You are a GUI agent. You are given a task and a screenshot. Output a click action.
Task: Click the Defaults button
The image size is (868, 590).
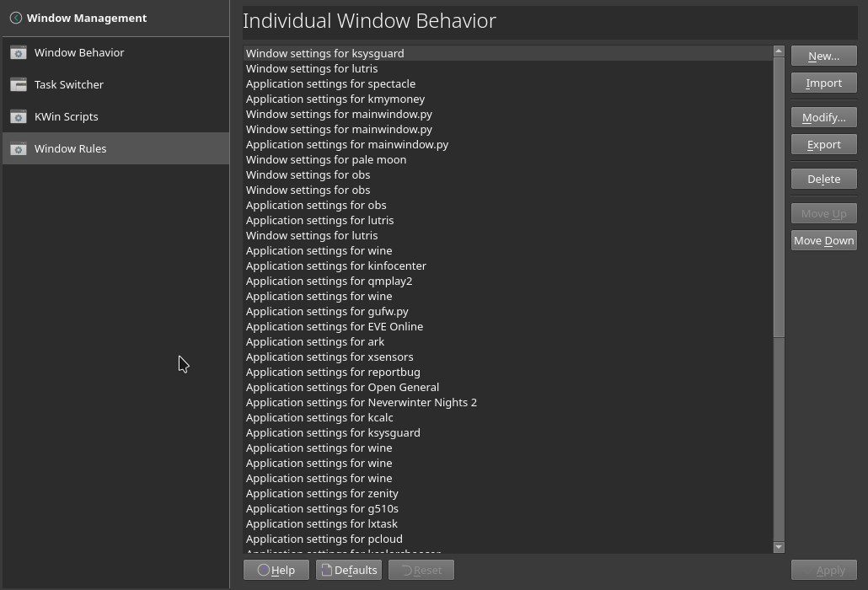coord(349,570)
